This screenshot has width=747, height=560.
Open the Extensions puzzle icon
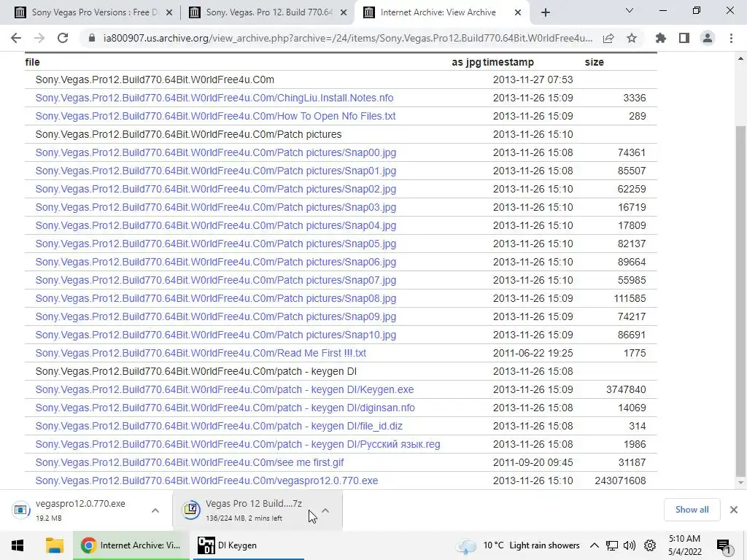click(661, 38)
